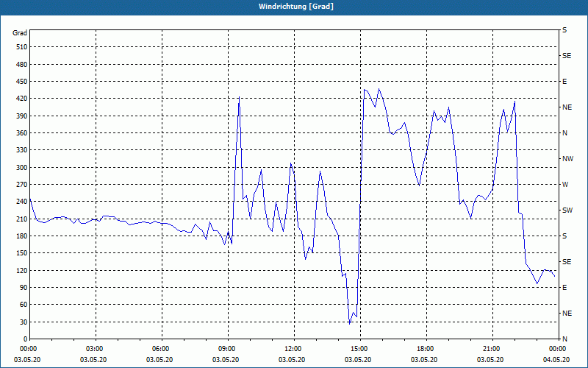This screenshot has width=588, height=368.
Task: Select the 120 y-axis value
Action: coord(21,270)
